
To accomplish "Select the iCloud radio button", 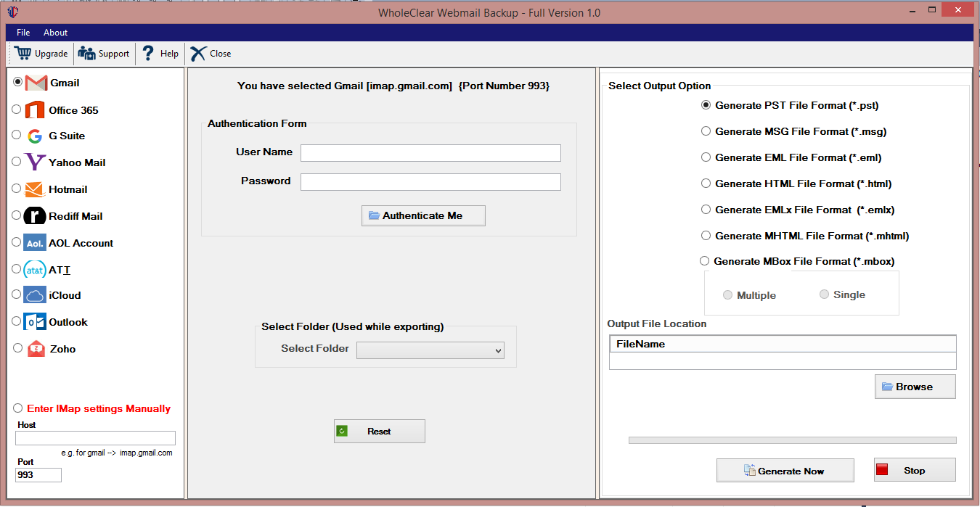I will pos(17,294).
